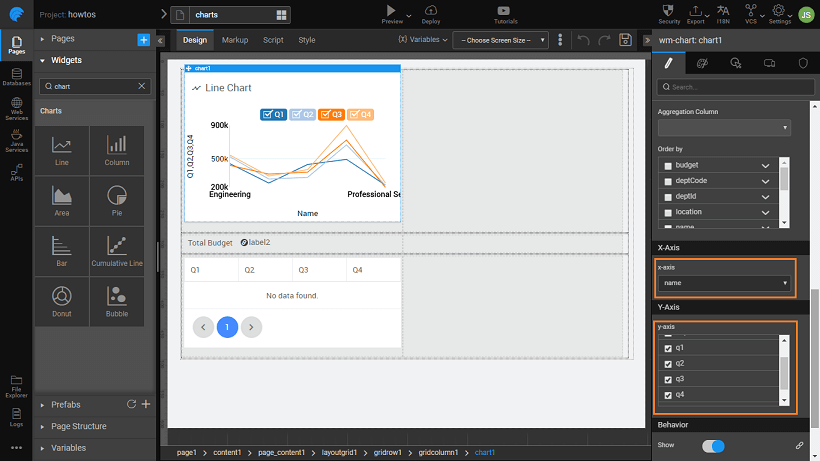Expand the Page Structure section
This screenshot has width=820, height=461.
[78, 426]
